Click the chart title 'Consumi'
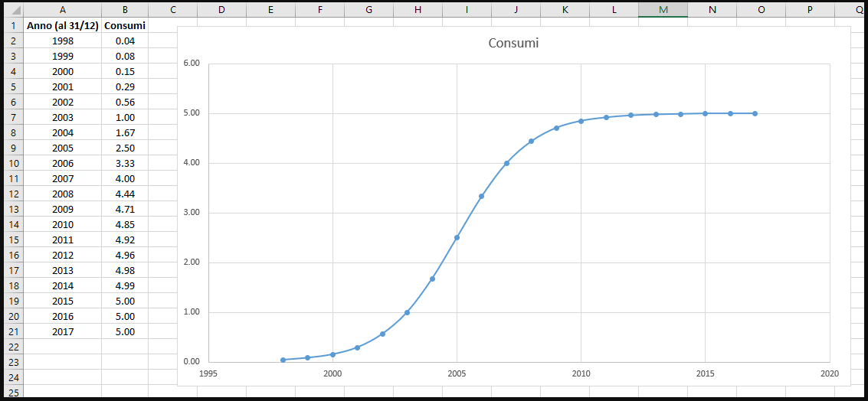Viewport: 868px width, 401px height. click(513, 43)
